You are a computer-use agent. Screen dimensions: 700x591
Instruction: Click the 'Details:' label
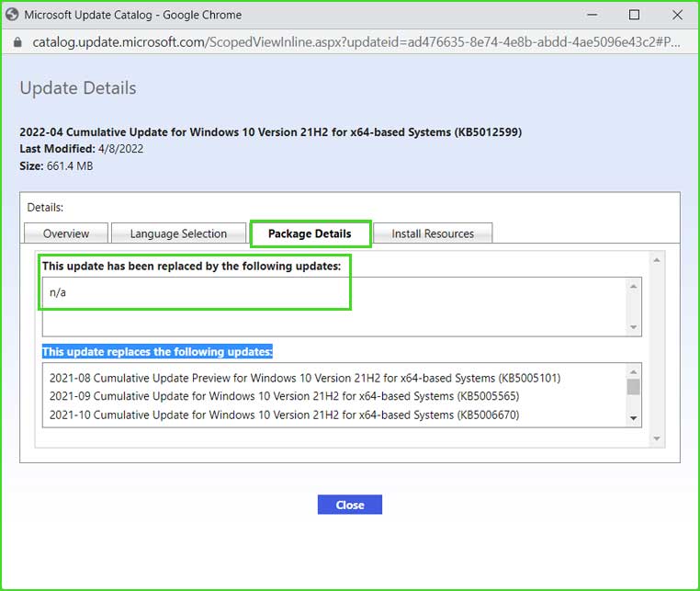point(45,208)
